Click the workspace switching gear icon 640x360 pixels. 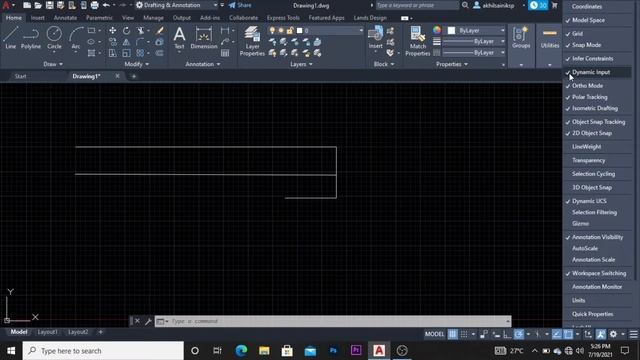point(613,334)
